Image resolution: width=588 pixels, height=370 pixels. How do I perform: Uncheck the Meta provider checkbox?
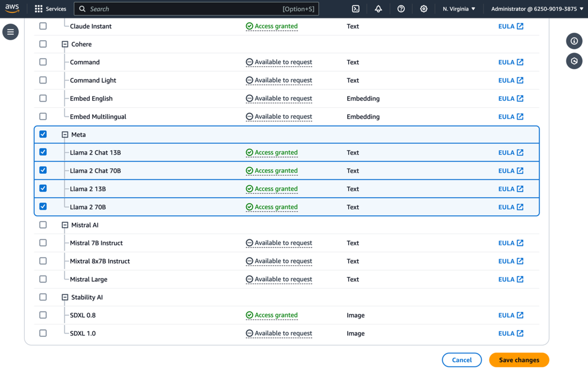(x=43, y=134)
